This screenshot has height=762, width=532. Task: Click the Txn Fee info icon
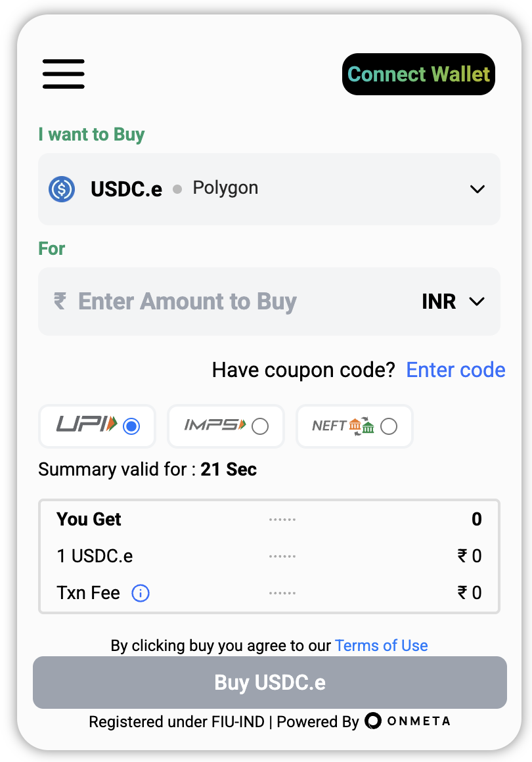click(x=141, y=593)
